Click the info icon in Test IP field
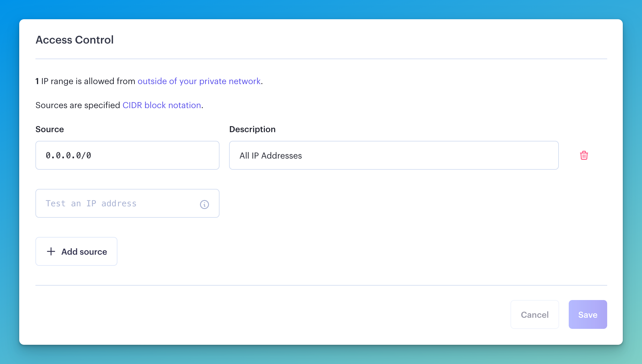Viewport: 642px width, 364px height. 204,204
